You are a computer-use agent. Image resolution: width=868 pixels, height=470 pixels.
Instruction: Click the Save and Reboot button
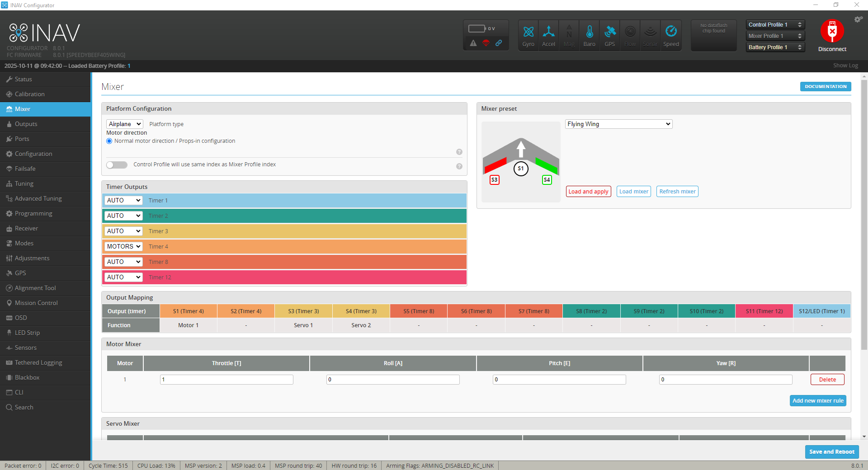pyautogui.click(x=831, y=451)
